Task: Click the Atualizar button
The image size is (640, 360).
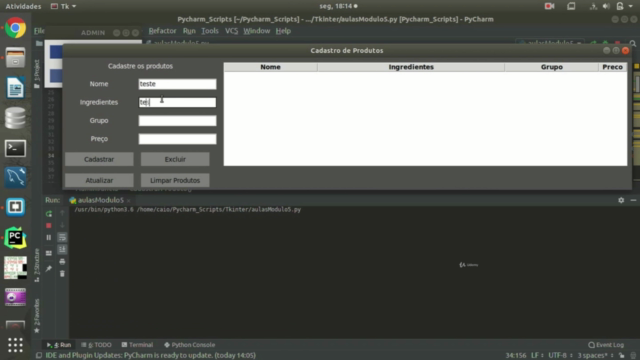Action: click(x=99, y=180)
